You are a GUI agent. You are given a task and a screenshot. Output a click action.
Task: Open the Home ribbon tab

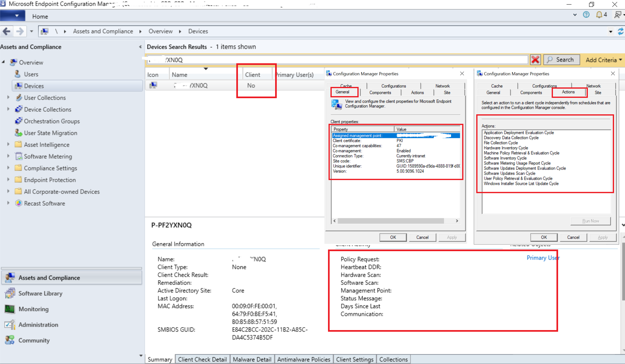point(40,16)
